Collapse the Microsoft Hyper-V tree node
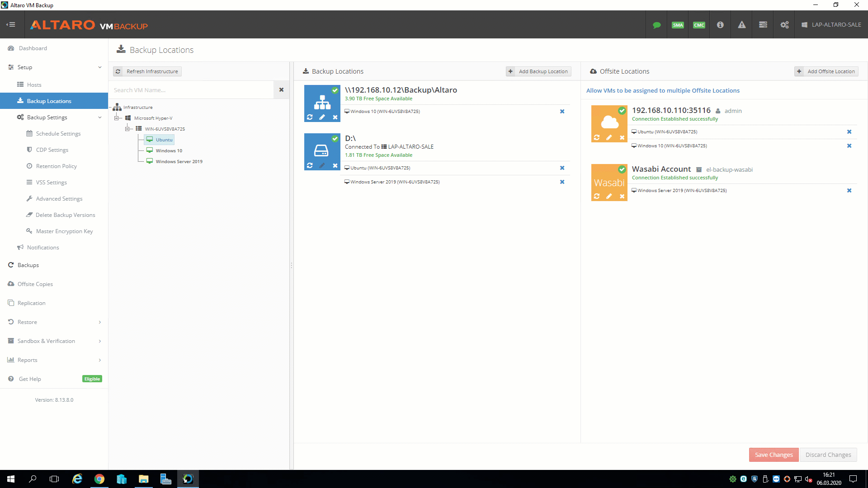Viewport: 868px width, 488px height. coord(117,118)
